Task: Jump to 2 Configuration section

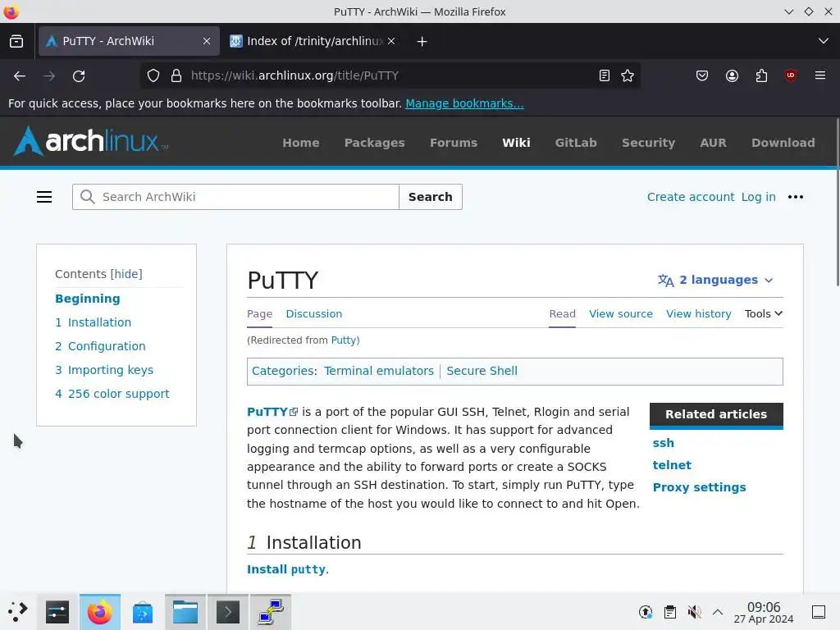Action: point(100,346)
